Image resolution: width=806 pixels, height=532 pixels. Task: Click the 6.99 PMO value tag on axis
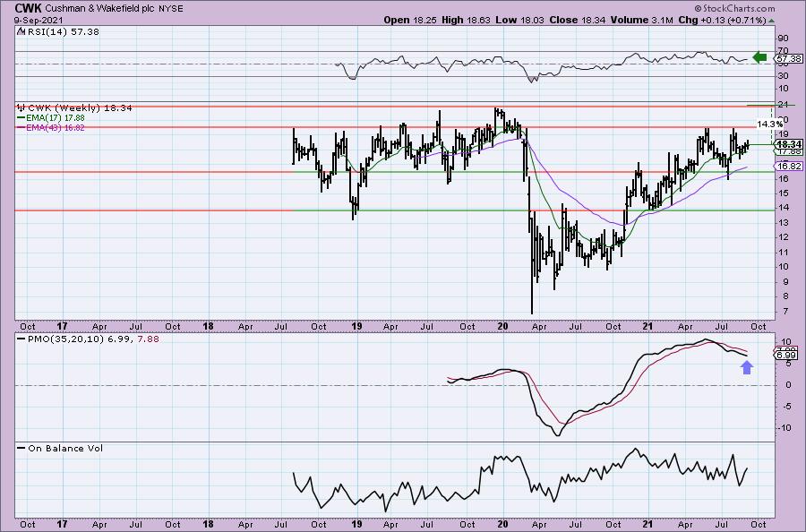click(787, 356)
